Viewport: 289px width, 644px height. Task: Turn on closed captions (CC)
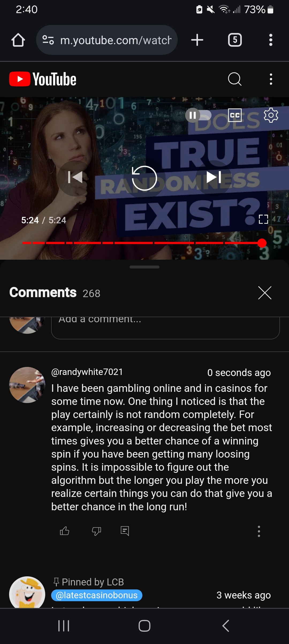coord(235,115)
